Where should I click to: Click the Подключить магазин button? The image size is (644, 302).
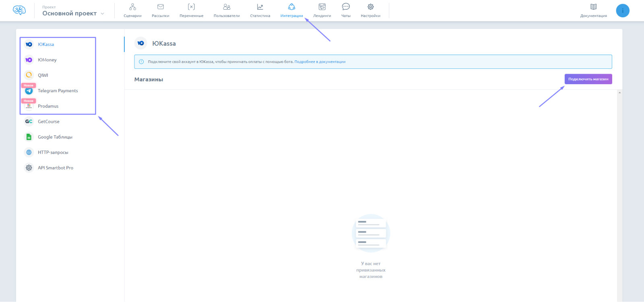tap(588, 79)
